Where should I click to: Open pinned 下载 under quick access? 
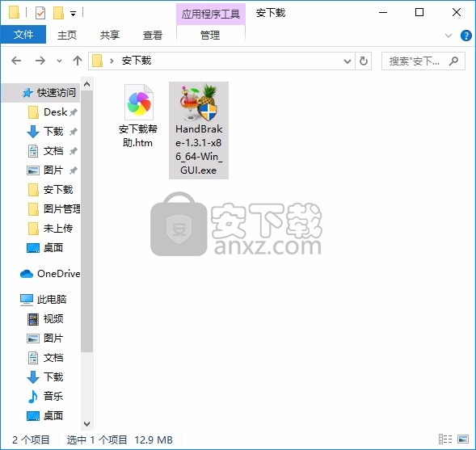(53, 132)
